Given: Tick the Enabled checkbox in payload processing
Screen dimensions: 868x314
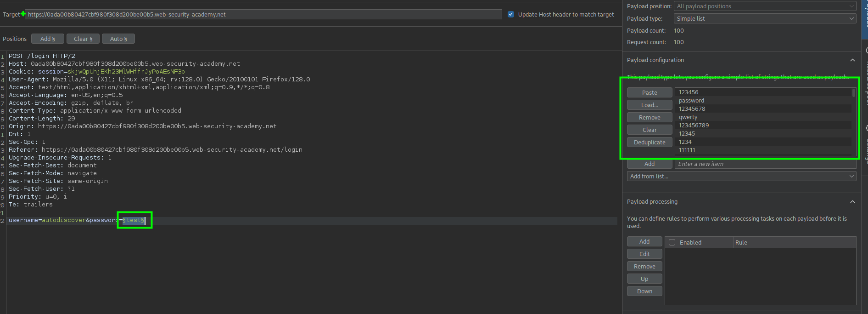Looking at the screenshot, I should 672,242.
